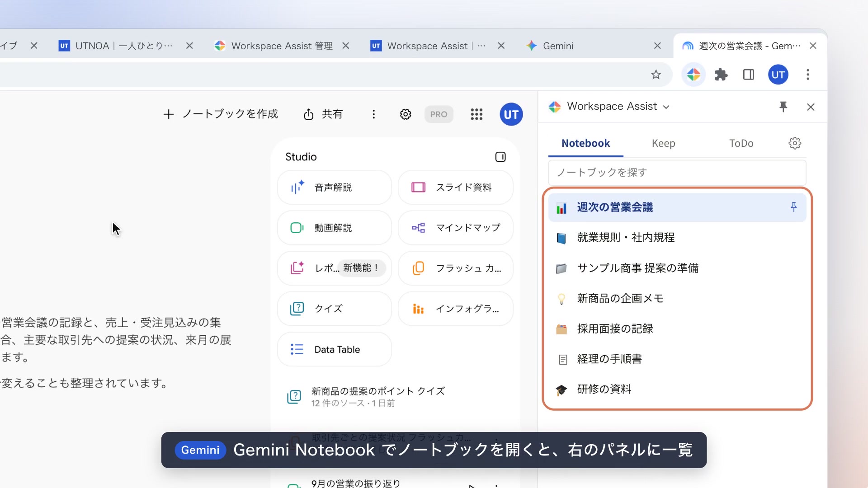Screen dimensions: 868x488
Task: Toggle the browser side panel icon
Action: (749, 75)
